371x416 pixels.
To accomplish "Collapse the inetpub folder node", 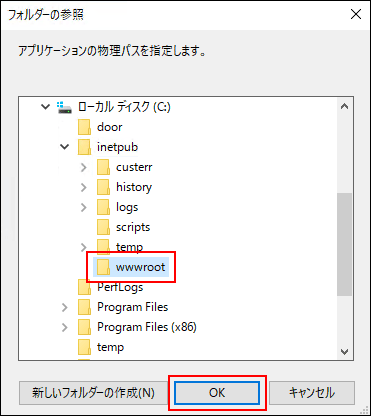I will 65,147.
